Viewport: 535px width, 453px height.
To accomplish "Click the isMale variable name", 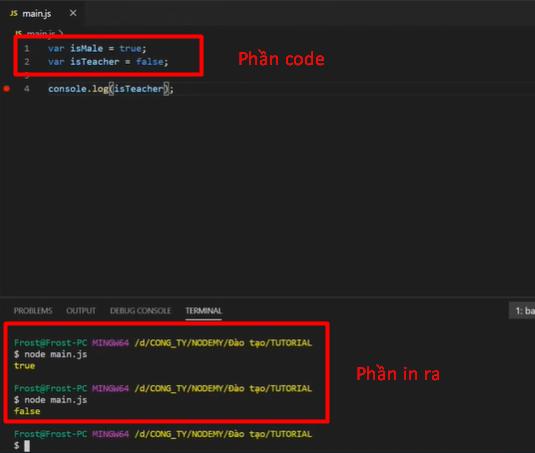I will [86, 48].
